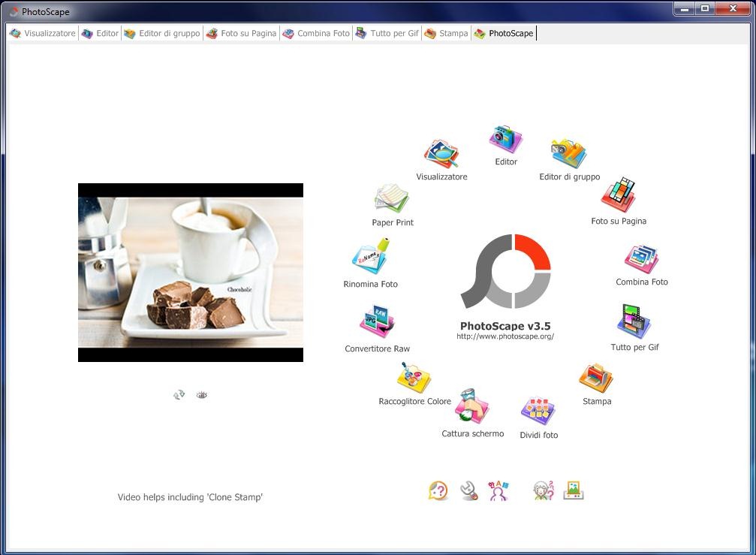Open the Combina Foto icon
Viewport: 756px width, 555px height.
[641, 259]
